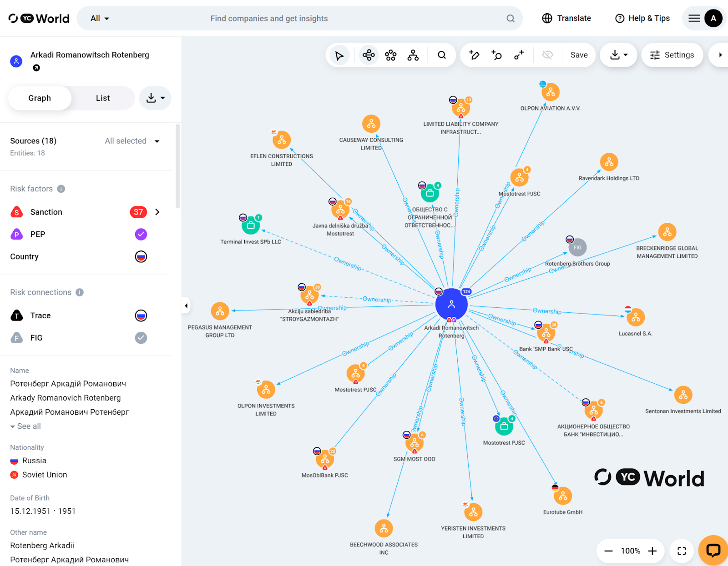Expand the right side panel arrow
The image size is (728, 566).
click(720, 55)
